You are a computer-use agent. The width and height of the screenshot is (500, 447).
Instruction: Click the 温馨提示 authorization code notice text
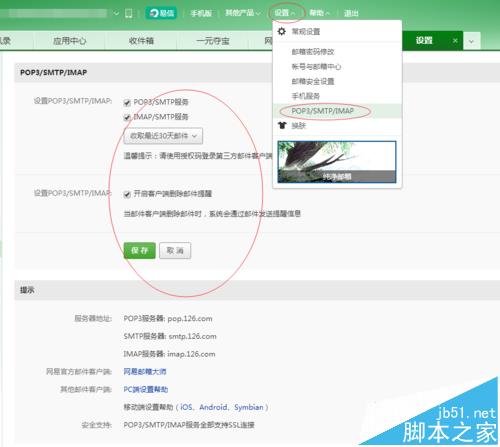pyautogui.click(x=198, y=156)
